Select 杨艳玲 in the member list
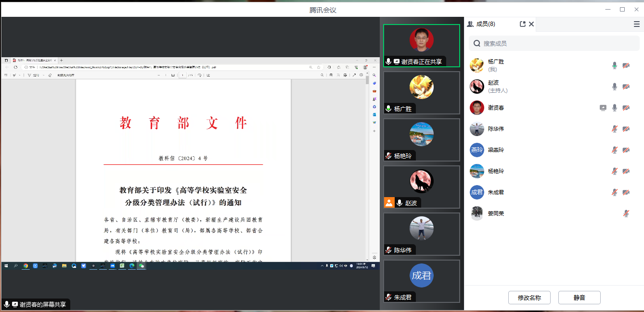The image size is (644, 312). tap(496, 171)
